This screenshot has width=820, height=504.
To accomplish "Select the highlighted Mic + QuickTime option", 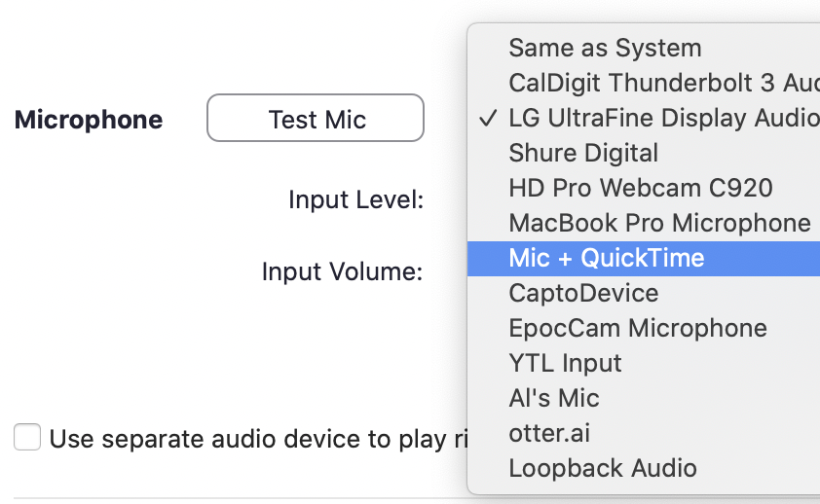I will pos(606,258).
